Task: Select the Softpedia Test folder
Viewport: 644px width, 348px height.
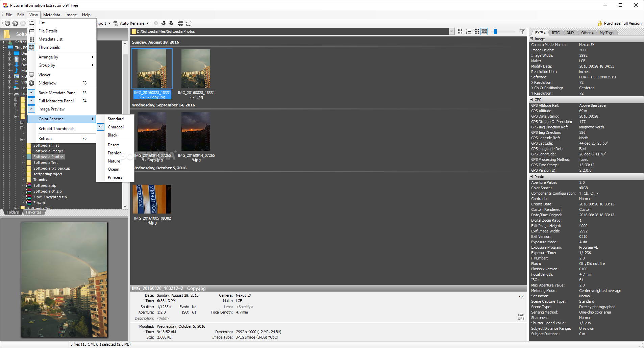Action: coord(46,163)
